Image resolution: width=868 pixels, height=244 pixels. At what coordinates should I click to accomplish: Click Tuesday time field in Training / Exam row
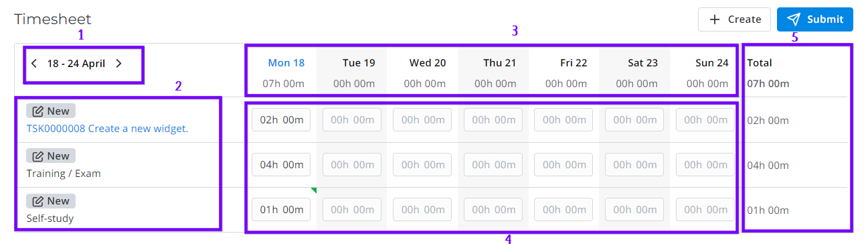pyautogui.click(x=352, y=165)
